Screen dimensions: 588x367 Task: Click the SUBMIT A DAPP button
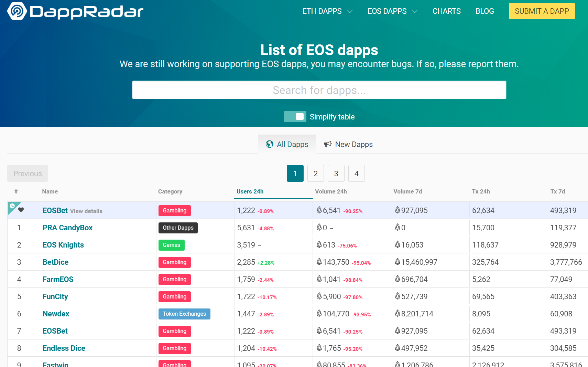click(542, 11)
